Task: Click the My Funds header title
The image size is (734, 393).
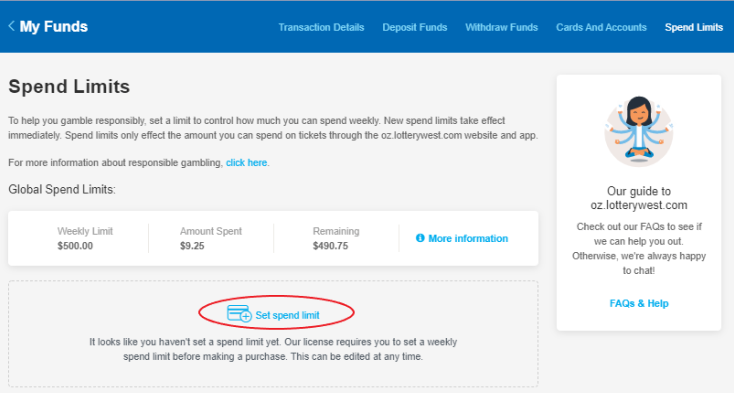Action: [x=54, y=27]
